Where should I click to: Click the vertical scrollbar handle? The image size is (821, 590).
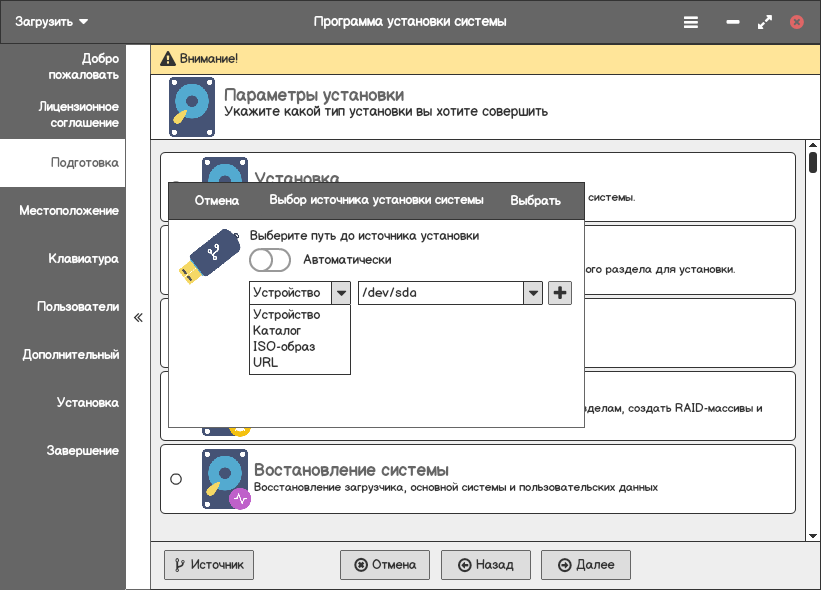pos(813,162)
